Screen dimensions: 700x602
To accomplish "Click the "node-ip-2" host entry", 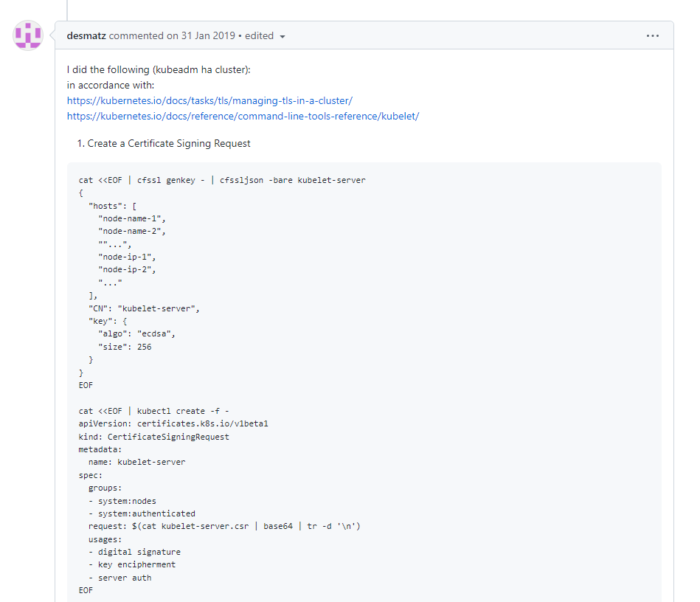I will (x=127, y=269).
